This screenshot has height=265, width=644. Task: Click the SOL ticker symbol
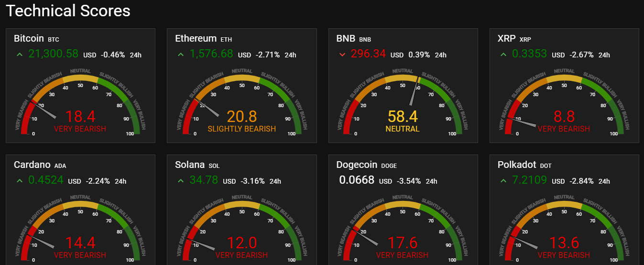pyautogui.click(x=214, y=166)
